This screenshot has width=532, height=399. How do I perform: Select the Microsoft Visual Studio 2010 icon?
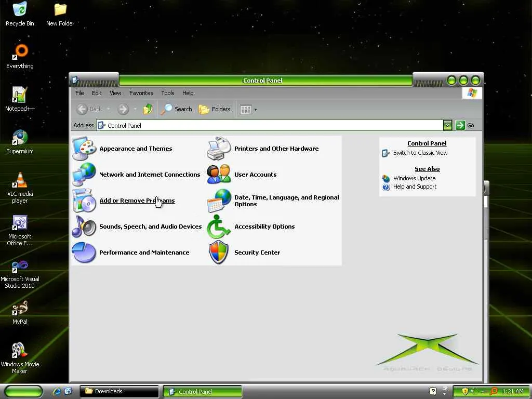point(20,273)
